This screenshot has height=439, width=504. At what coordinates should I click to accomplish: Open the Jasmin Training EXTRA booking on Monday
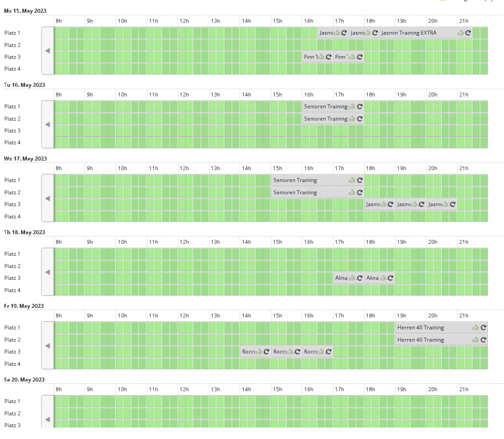tap(413, 33)
